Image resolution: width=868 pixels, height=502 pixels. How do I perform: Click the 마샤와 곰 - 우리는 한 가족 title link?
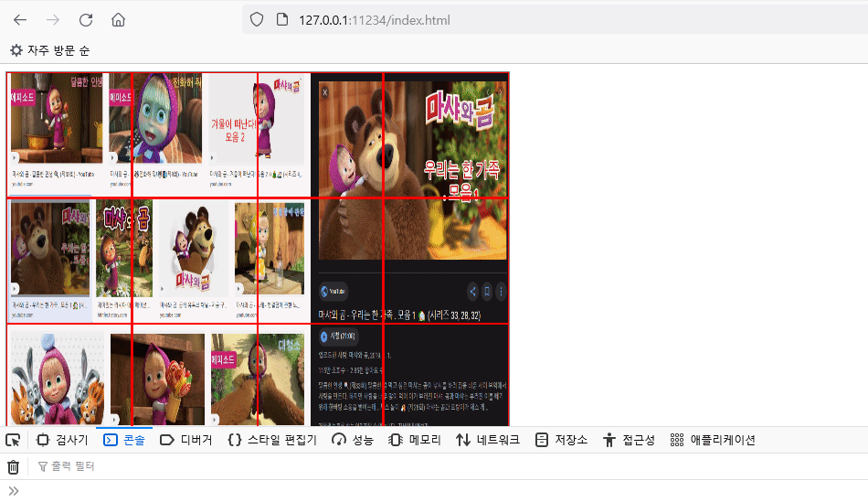[399, 315]
